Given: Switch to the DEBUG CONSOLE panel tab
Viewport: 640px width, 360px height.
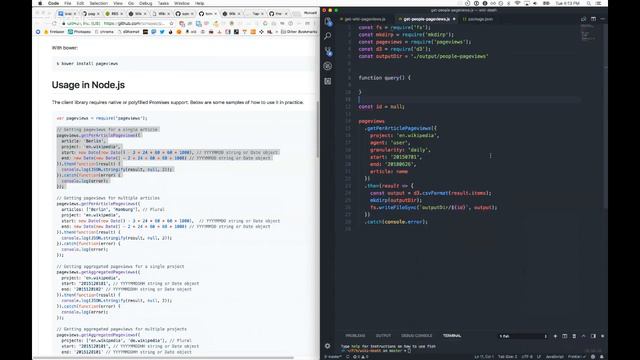Looking at the screenshot, I should coord(416,336).
